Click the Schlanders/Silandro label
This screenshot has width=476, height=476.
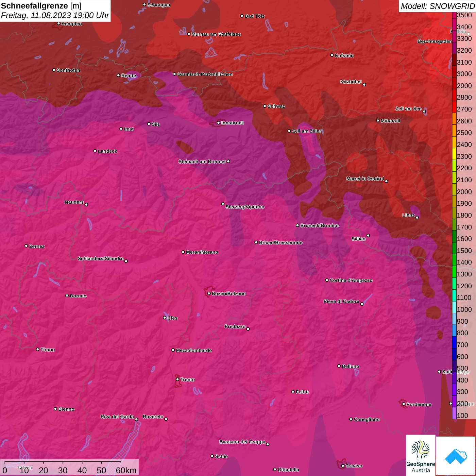[x=101, y=258]
